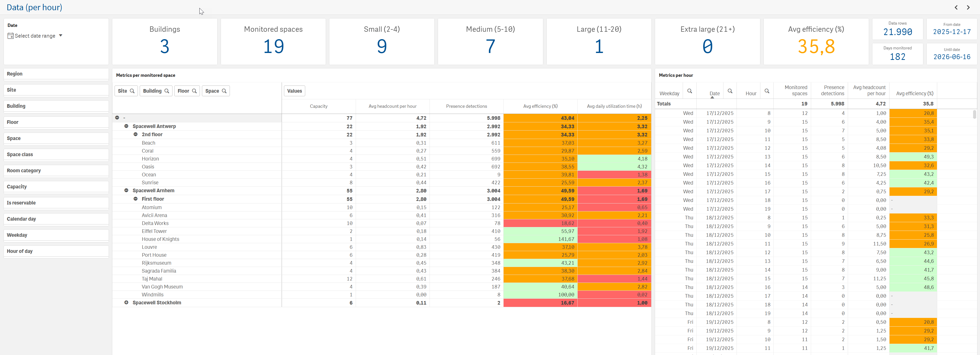This screenshot has height=355, width=980.
Task: Collapse the Spacewell Antwerp row
Action: click(126, 126)
